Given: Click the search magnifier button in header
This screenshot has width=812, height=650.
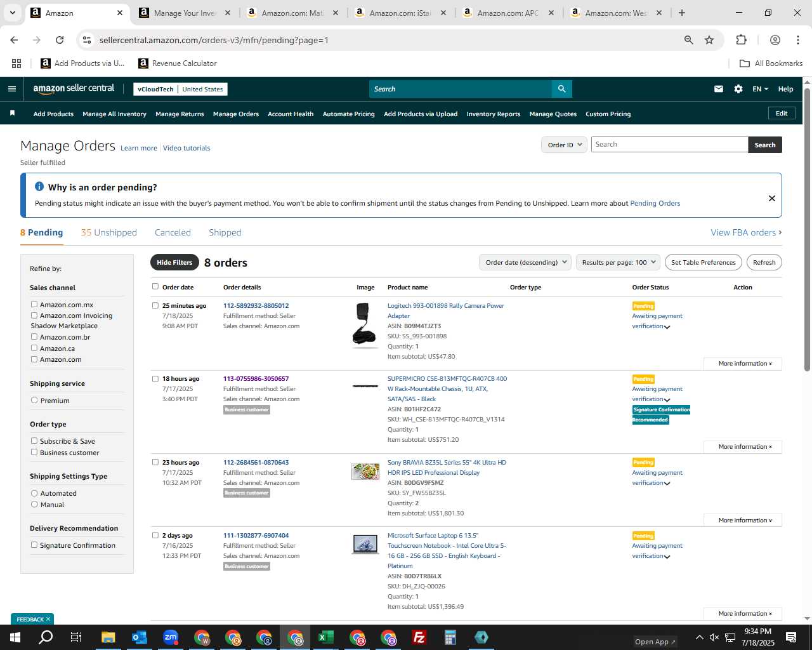Looking at the screenshot, I should [562, 89].
